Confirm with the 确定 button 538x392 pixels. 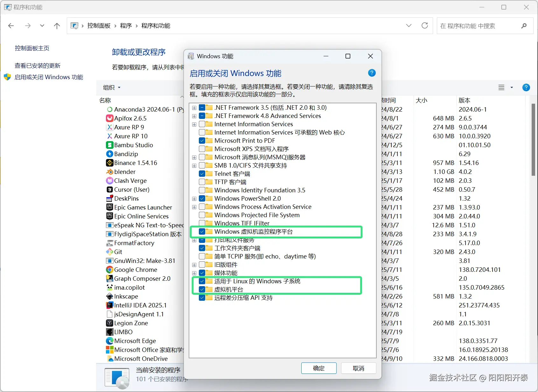(319, 368)
